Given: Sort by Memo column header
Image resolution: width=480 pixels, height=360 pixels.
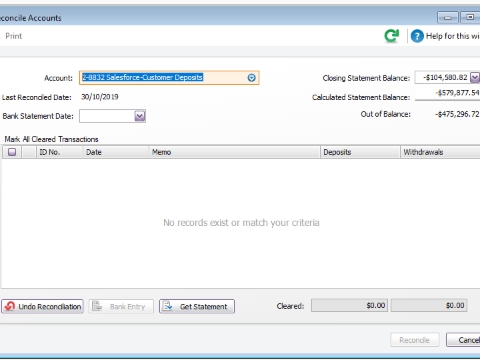Looking at the screenshot, I should coord(234,152).
